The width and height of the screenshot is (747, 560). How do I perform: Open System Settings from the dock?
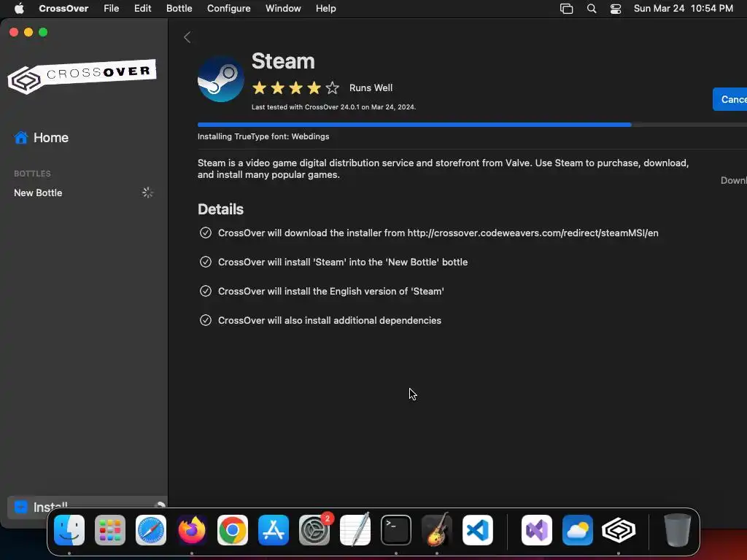tap(314, 529)
